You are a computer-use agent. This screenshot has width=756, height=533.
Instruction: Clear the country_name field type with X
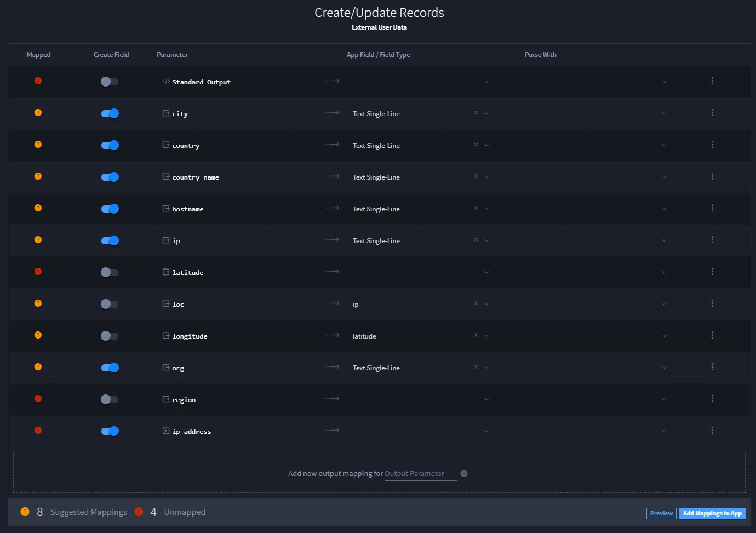click(x=476, y=176)
